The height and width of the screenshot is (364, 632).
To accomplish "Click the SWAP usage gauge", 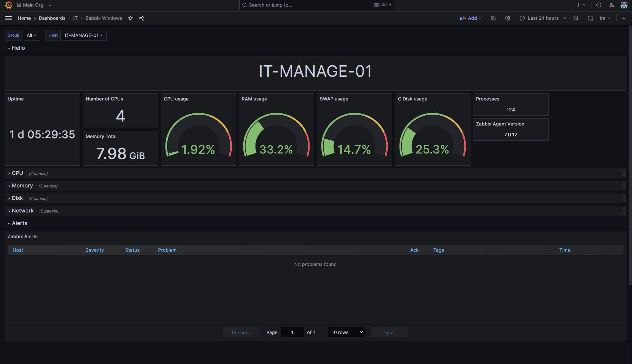I will tap(354, 134).
